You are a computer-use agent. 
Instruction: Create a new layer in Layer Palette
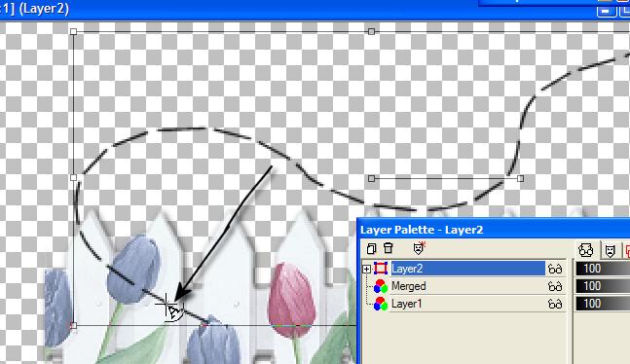[x=371, y=248]
